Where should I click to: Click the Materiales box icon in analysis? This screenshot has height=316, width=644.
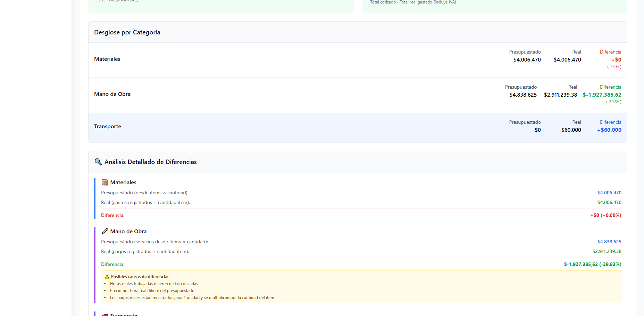104,183
